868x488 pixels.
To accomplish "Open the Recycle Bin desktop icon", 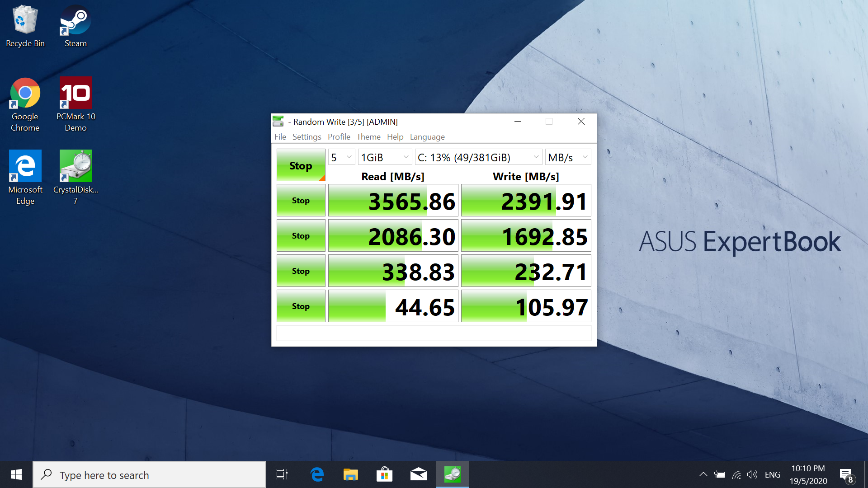I will point(25,26).
